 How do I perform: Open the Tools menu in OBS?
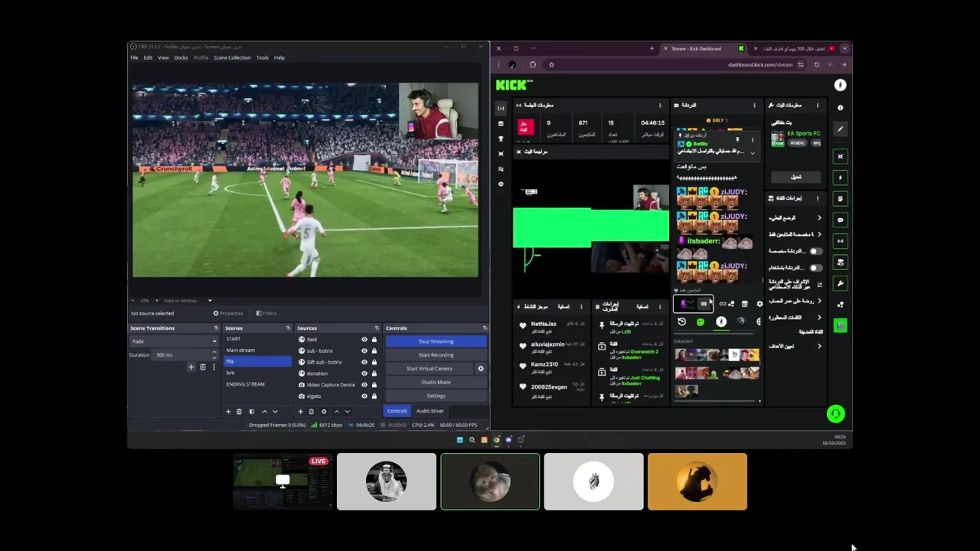[263, 57]
